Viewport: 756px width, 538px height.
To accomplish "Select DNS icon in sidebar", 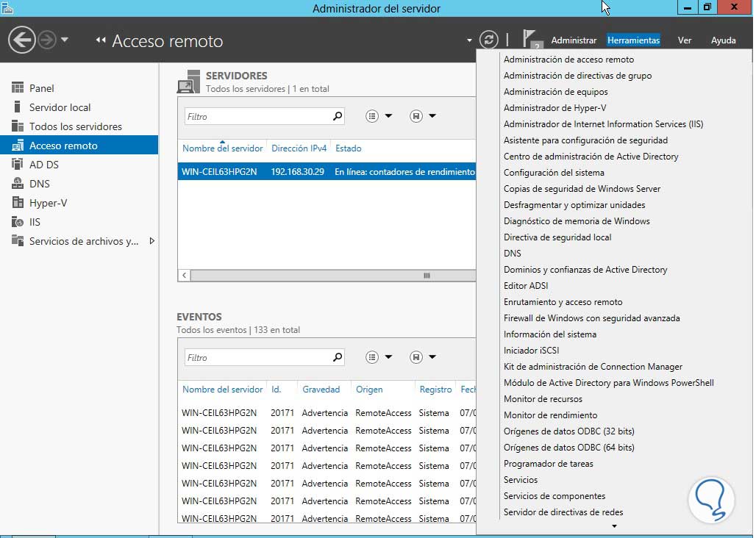I will [18, 184].
